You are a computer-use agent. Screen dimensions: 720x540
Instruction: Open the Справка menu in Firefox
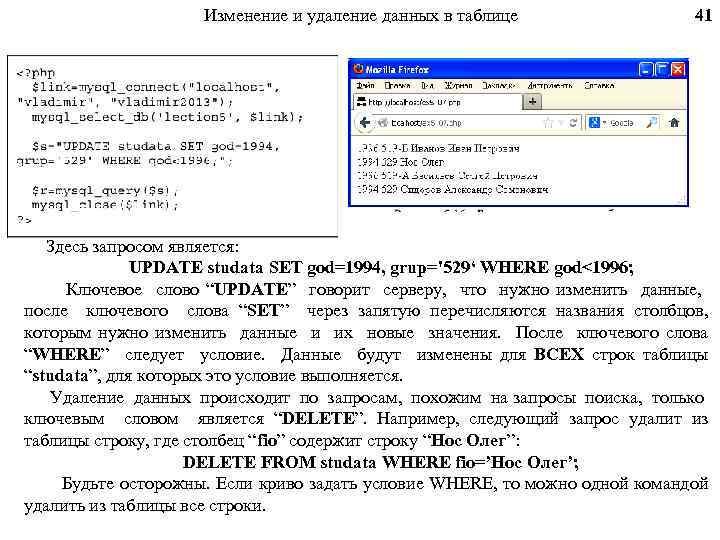[599, 85]
